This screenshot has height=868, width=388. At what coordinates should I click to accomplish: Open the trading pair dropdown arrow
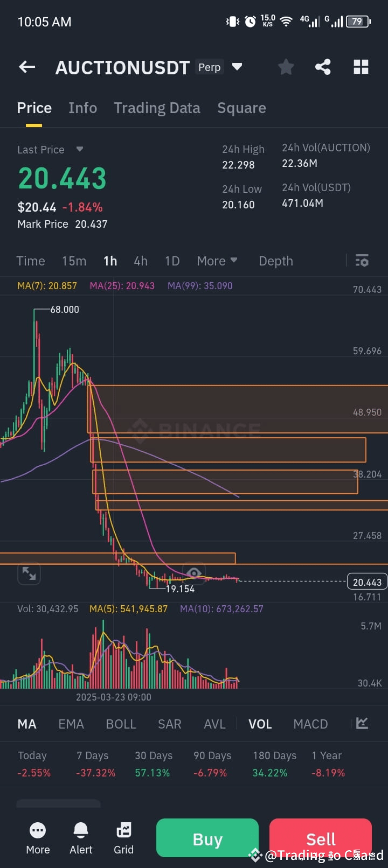click(237, 67)
